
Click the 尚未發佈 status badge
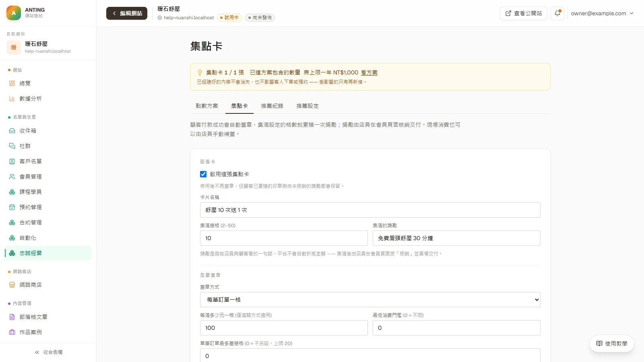coord(260,18)
